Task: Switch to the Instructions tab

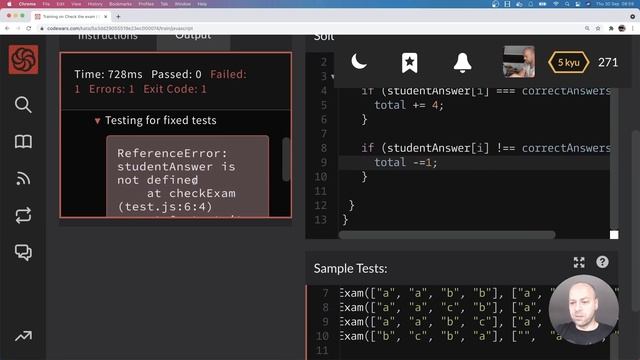Action: [x=108, y=38]
